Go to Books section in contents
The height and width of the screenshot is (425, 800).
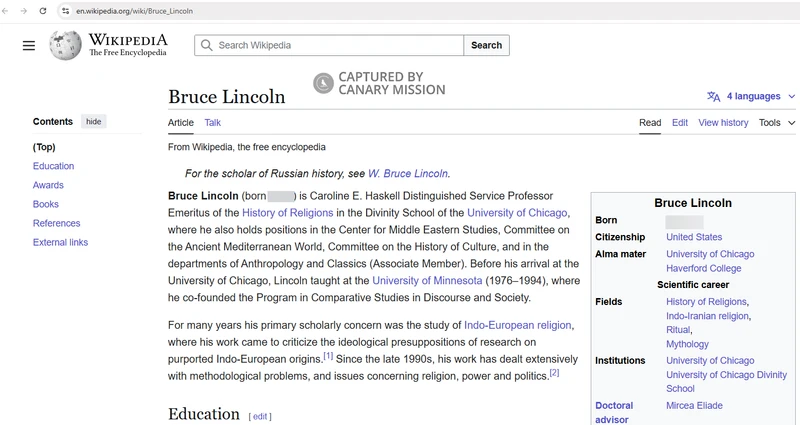pyautogui.click(x=45, y=204)
